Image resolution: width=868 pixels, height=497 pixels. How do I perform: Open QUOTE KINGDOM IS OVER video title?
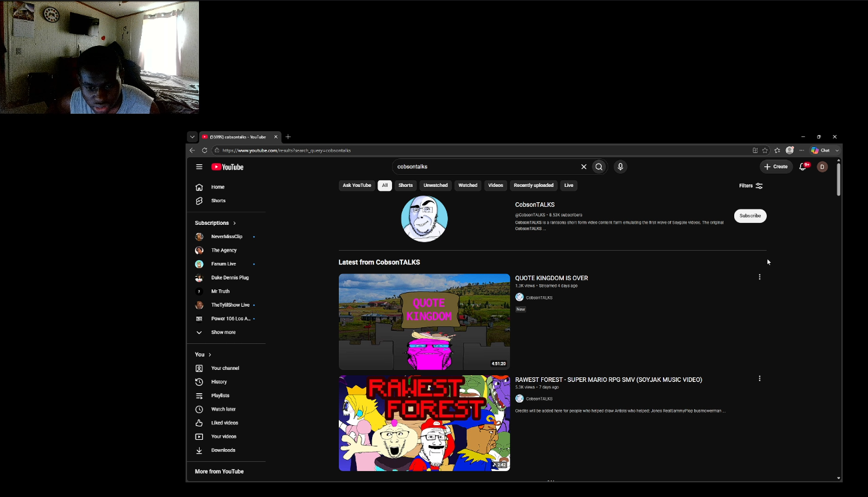(x=551, y=278)
